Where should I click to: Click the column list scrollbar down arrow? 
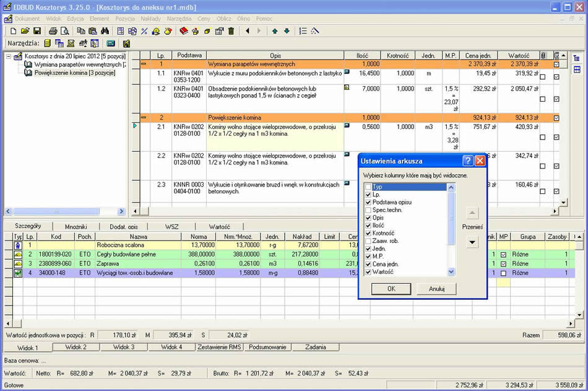pyautogui.click(x=451, y=271)
